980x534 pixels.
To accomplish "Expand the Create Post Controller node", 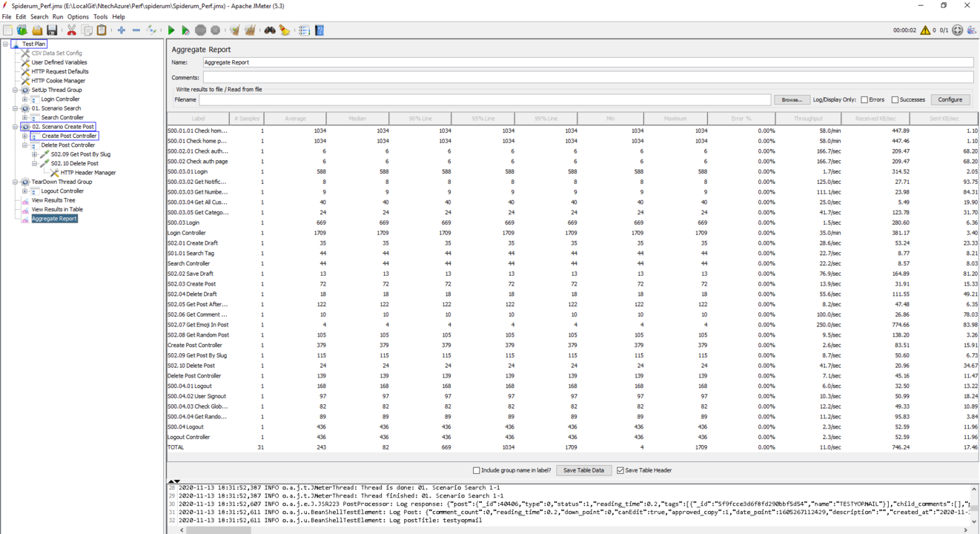I will click(x=24, y=136).
